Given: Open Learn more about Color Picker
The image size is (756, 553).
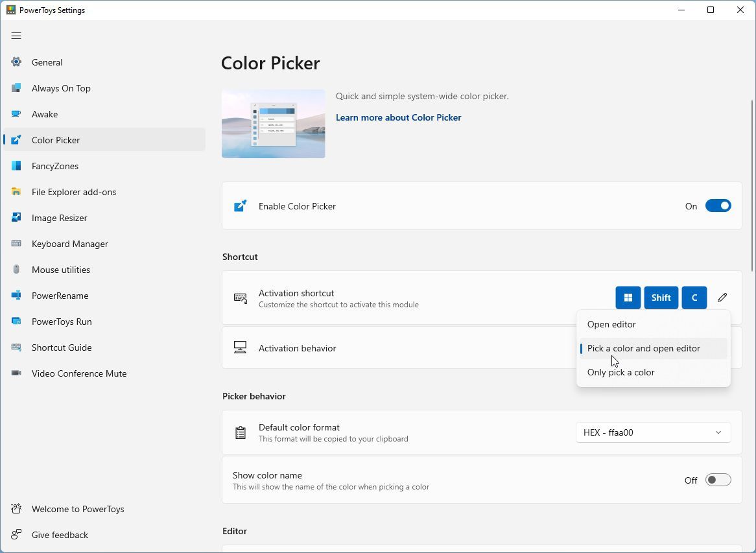Looking at the screenshot, I should [398, 117].
